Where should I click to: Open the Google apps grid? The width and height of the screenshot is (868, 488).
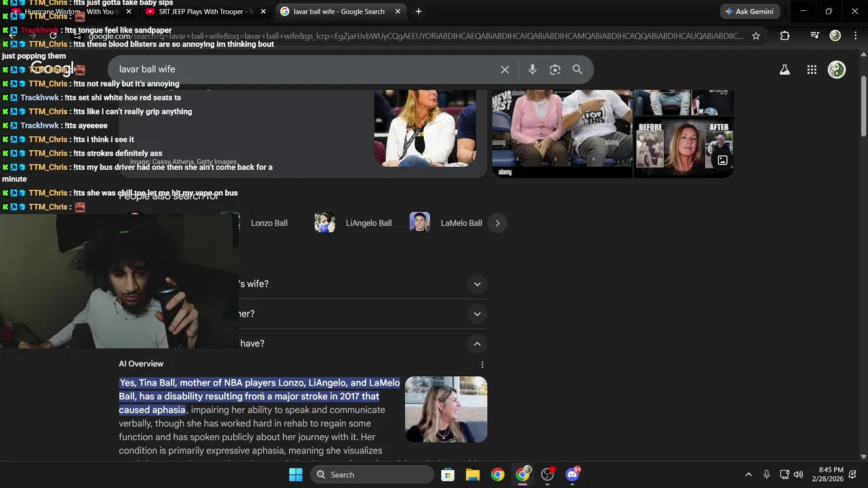click(x=812, y=69)
